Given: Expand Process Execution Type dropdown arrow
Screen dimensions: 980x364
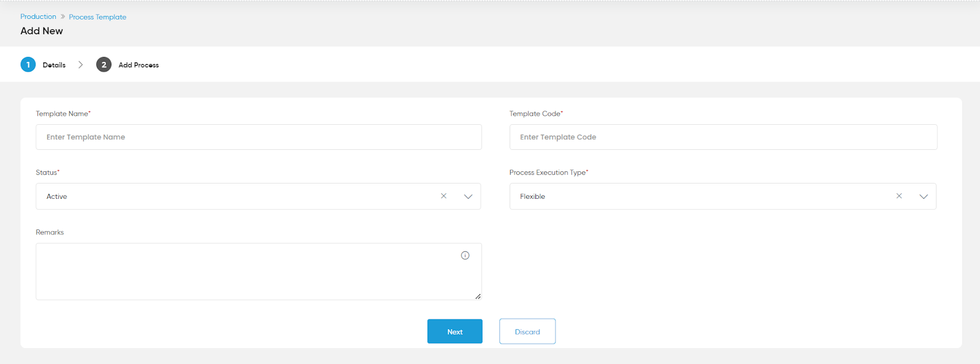Looking at the screenshot, I should tap(924, 196).
